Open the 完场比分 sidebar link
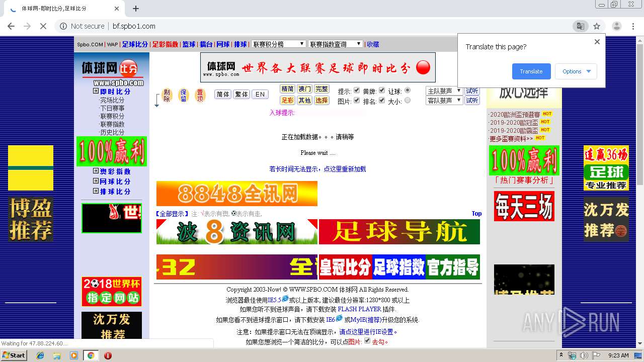 click(x=112, y=100)
